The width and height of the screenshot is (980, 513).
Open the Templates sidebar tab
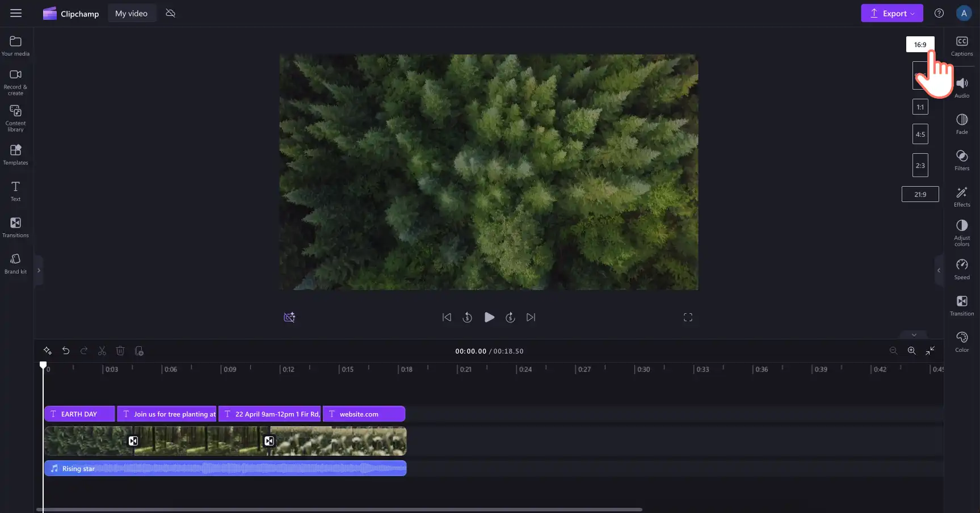pos(15,154)
